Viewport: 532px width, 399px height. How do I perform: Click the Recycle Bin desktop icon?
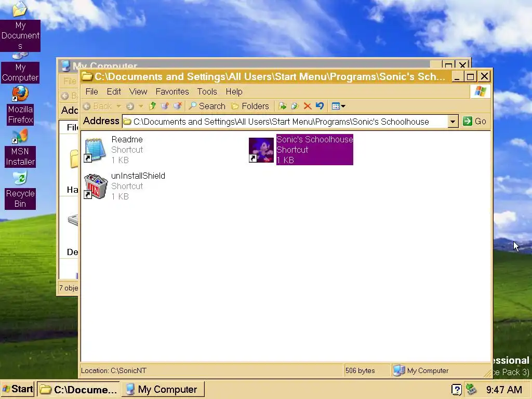[20, 190]
